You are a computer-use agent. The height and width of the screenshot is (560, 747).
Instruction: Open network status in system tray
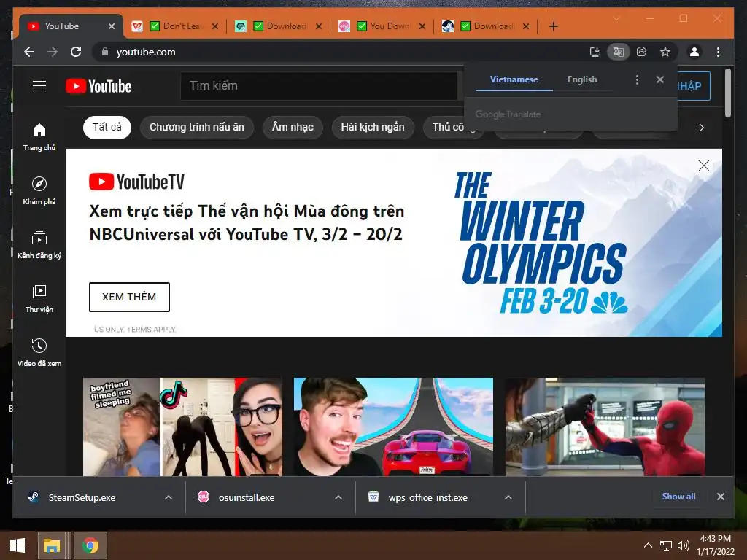tap(665, 545)
